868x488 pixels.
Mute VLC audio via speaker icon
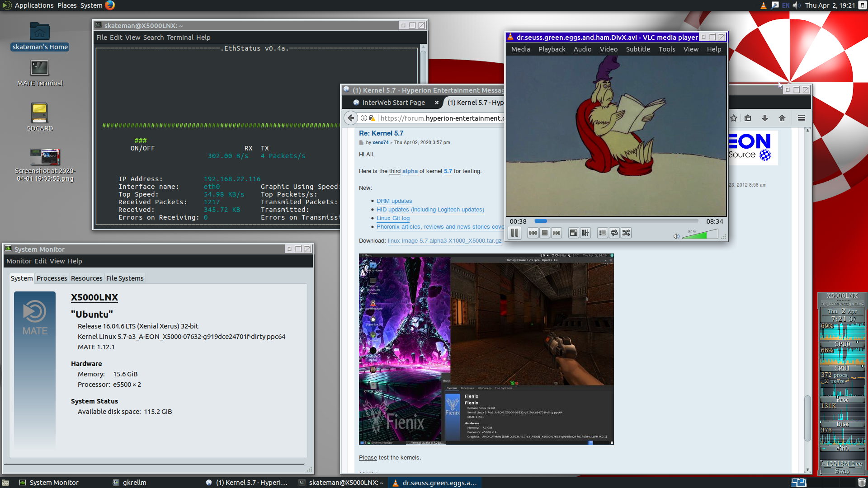[x=676, y=236]
